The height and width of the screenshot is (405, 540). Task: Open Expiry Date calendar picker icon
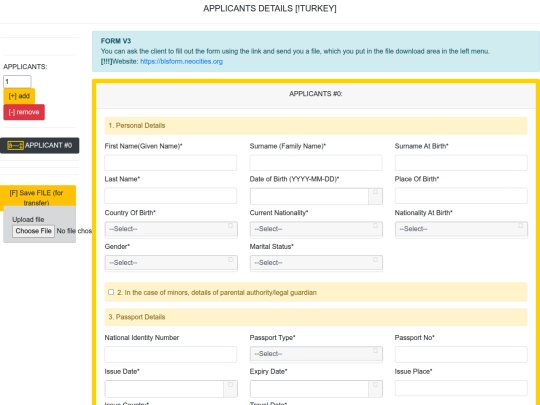375,389
